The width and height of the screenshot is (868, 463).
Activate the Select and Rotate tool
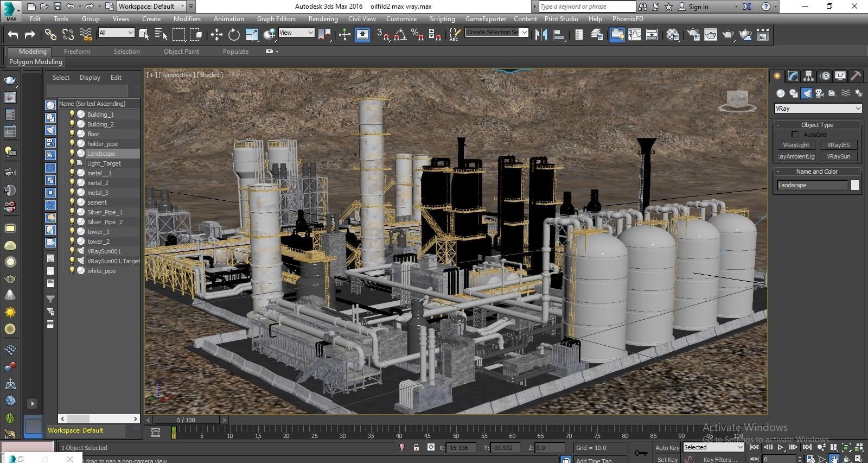tap(234, 35)
